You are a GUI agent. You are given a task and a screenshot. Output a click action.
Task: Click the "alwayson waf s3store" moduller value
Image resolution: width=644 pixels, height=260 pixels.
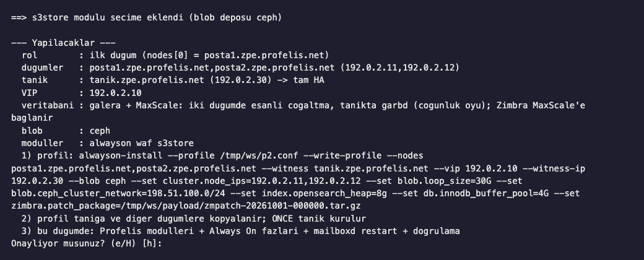coord(142,144)
